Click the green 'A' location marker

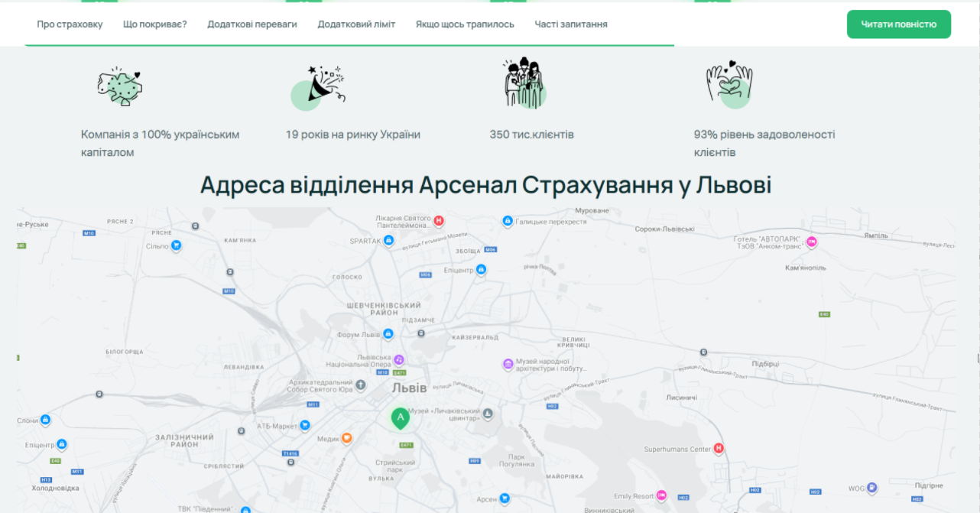[400, 417]
